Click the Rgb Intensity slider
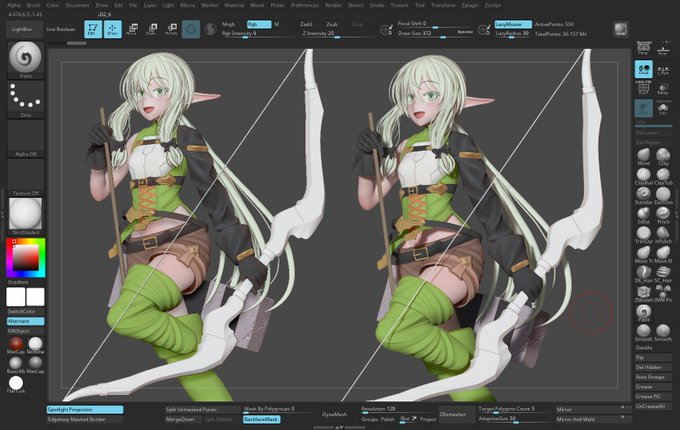 click(258, 34)
